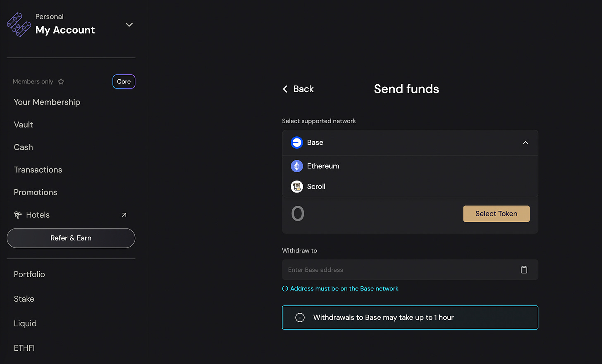
Task: Click the 'Members only' label
Action: [33, 81]
